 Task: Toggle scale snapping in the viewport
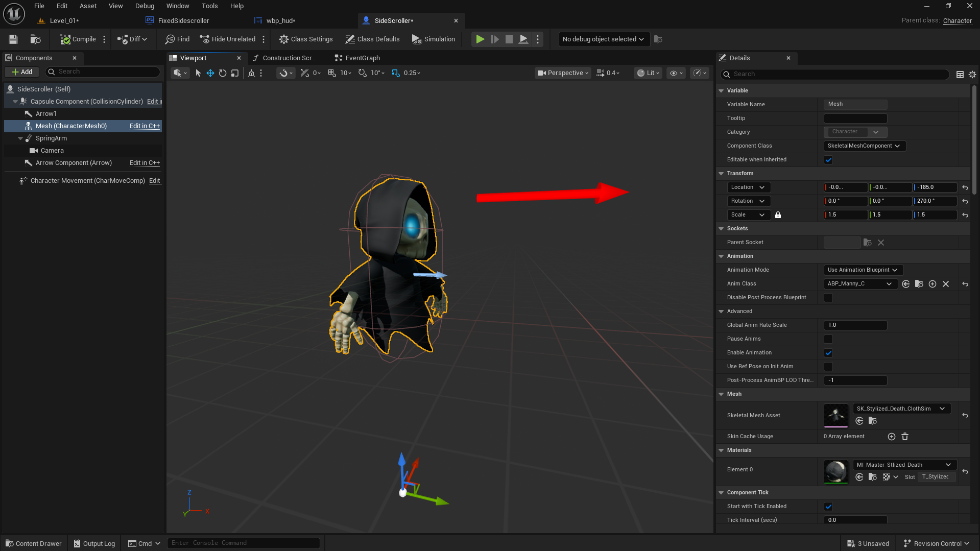point(396,73)
